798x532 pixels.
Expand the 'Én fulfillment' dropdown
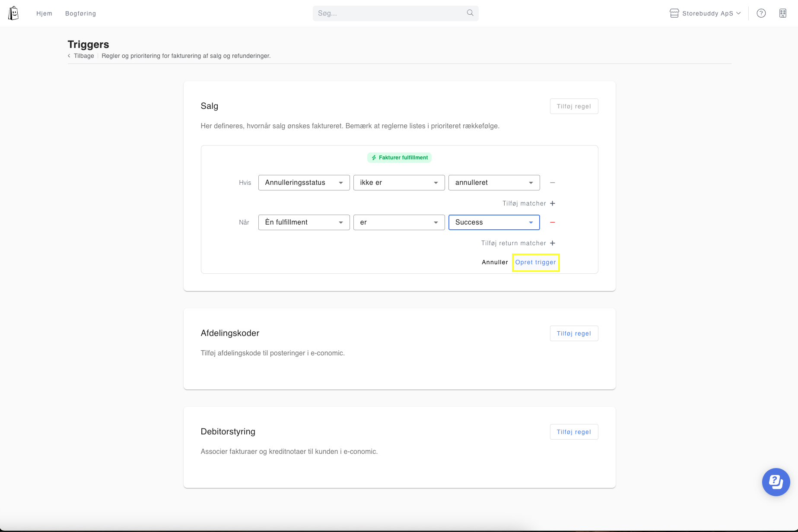coord(304,222)
